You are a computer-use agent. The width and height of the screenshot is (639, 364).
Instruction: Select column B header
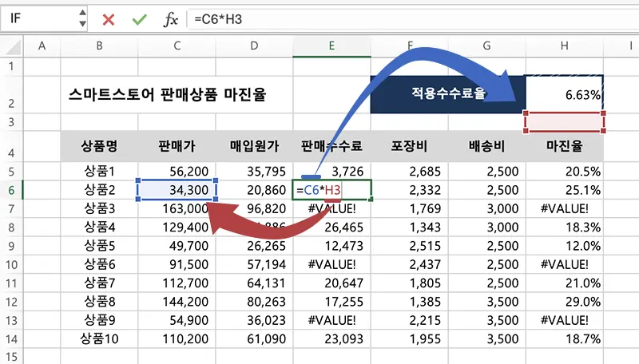(99, 46)
